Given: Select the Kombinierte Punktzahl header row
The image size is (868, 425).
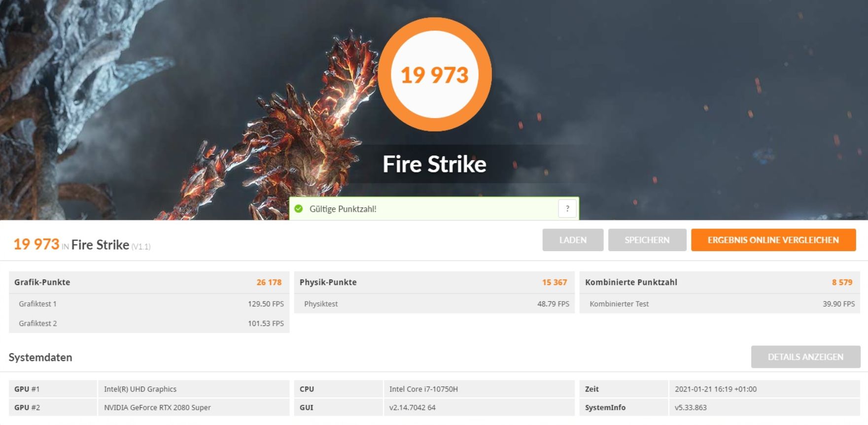Looking at the screenshot, I should [720, 282].
